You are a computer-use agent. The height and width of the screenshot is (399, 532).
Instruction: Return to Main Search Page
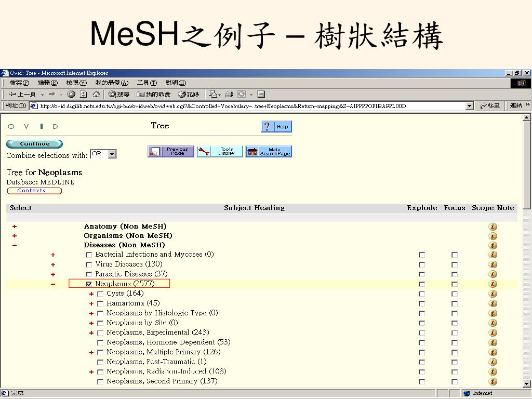pyautogui.click(x=269, y=151)
